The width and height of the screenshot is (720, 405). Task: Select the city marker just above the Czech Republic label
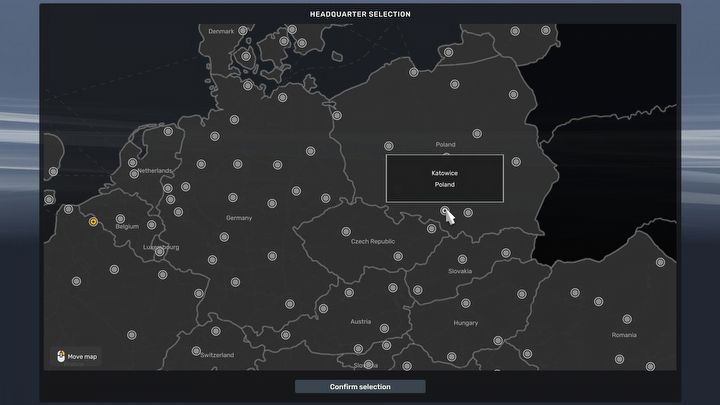pyautogui.click(x=346, y=231)
